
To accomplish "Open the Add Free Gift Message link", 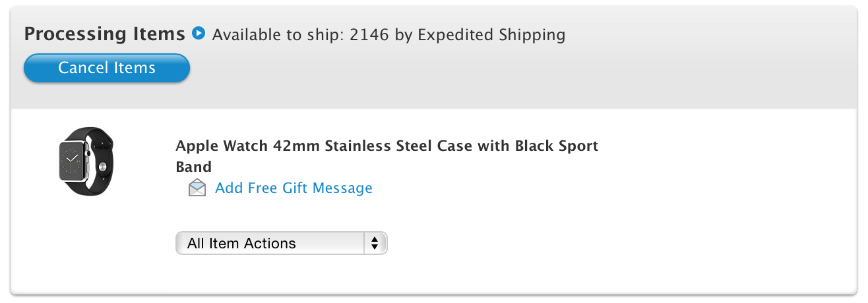I will (294, 188).
